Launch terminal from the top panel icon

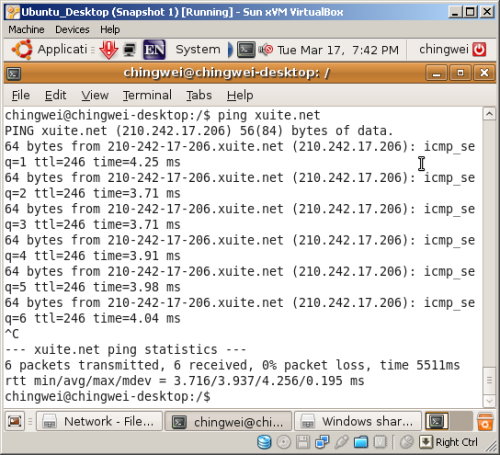click(246, 50)
